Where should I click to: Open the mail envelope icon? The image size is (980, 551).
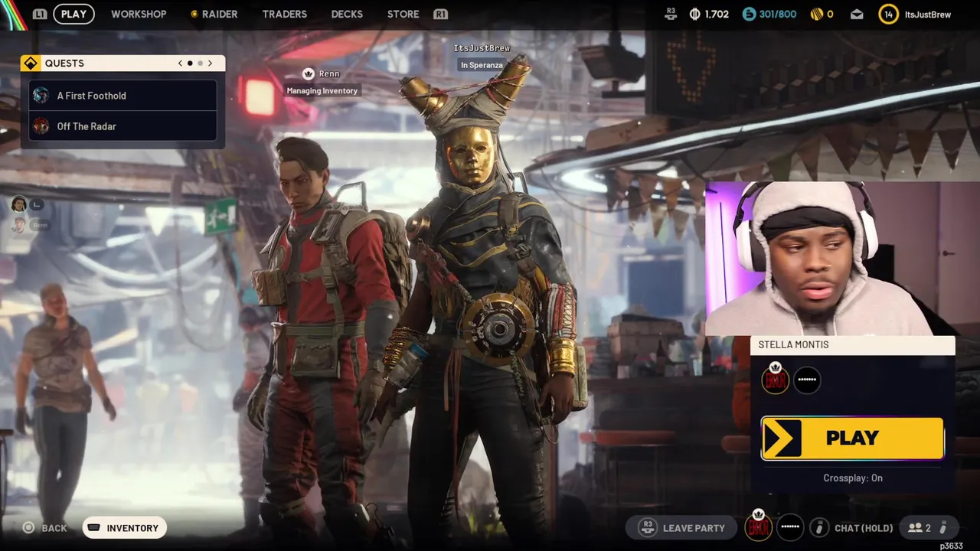[857, 14]
